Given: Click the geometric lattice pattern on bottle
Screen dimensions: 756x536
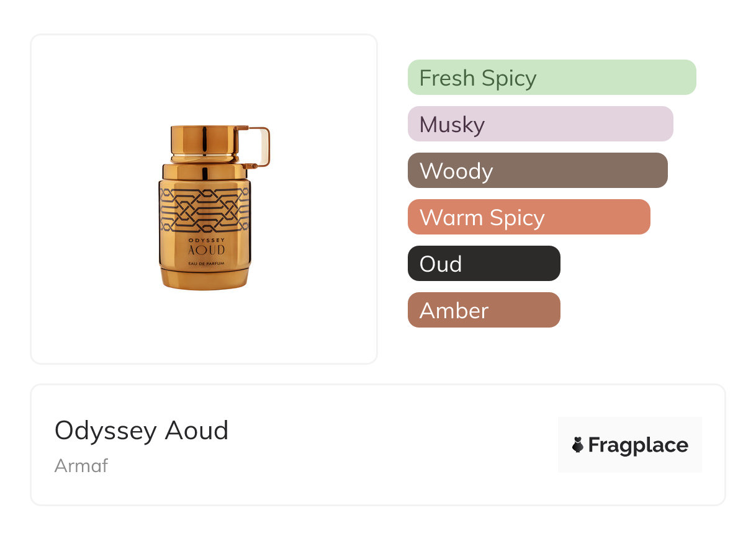Looking at the screenshot, I should point(205,209).
